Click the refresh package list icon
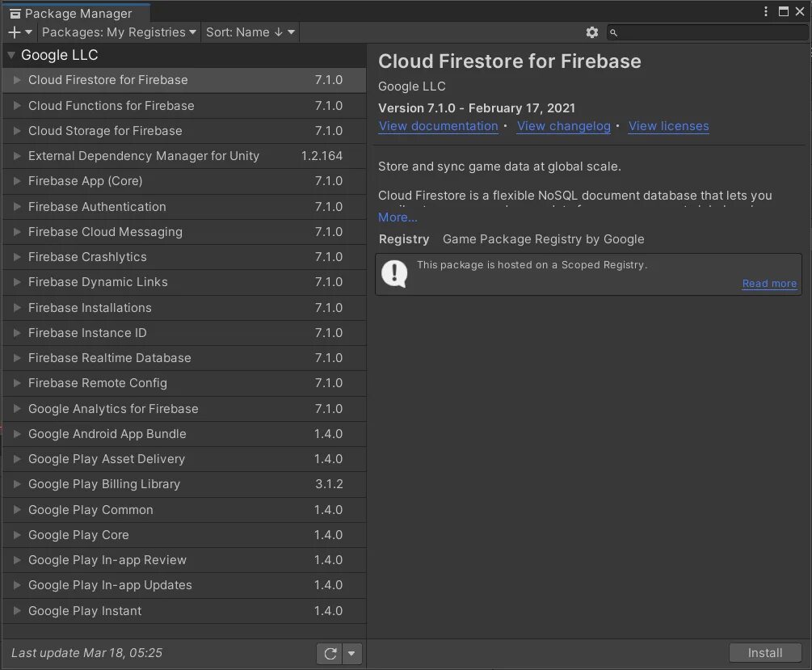The height and width of the screenshot is (670, 812). [x=330, y=653]
